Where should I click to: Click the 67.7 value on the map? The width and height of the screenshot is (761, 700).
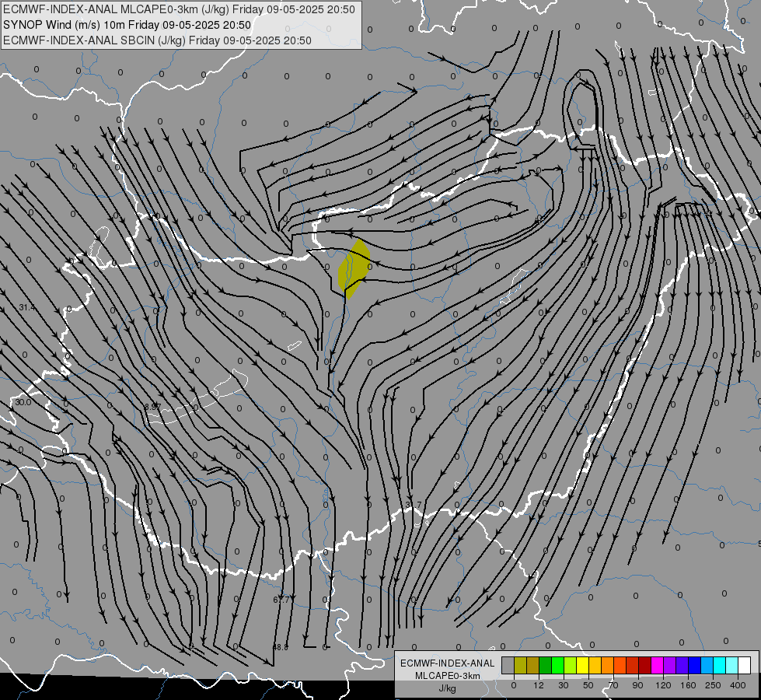point(281,600)
